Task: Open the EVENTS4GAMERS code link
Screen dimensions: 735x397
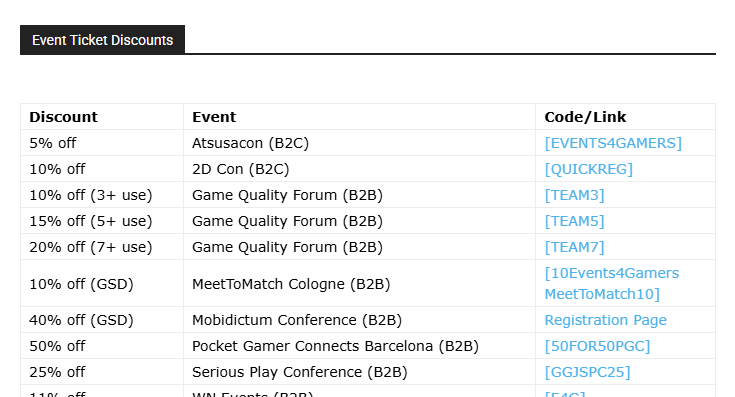Action: coord(613,143)
